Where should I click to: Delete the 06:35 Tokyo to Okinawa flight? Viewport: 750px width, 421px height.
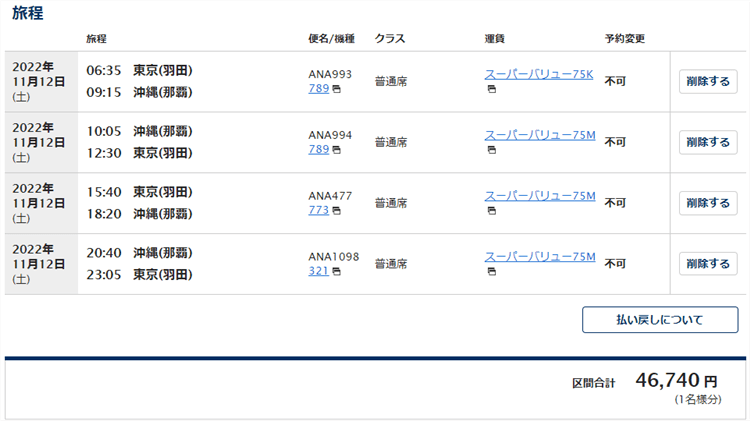pos(707,82)
